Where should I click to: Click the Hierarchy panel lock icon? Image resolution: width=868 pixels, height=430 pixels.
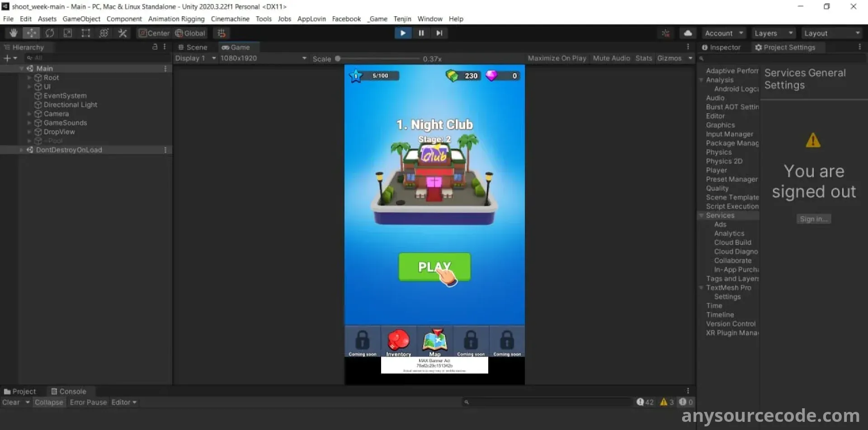155,47
